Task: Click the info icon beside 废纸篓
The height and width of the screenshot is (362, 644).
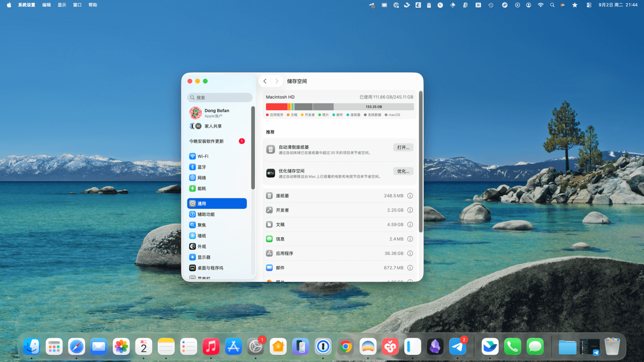Action: (410, 196)
